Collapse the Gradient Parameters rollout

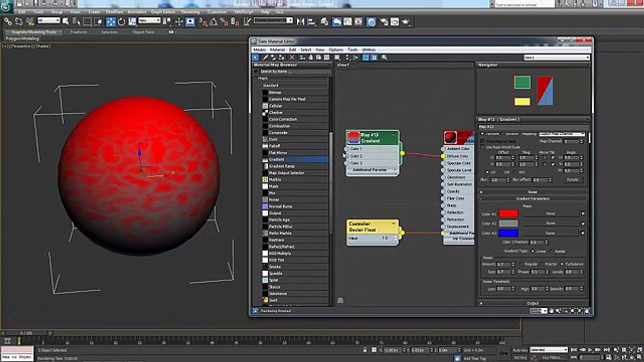click(532, 199)
